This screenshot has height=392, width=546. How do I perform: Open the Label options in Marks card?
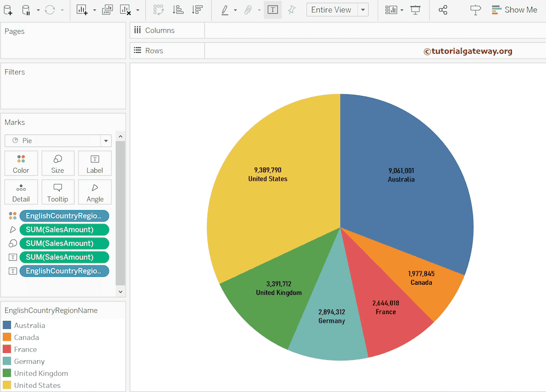[x=94, y=163]
